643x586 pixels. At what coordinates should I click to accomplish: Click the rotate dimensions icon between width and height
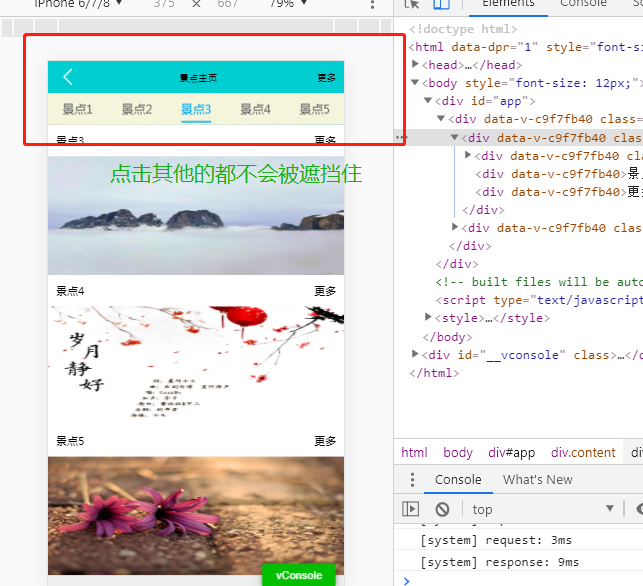(196, 4)
